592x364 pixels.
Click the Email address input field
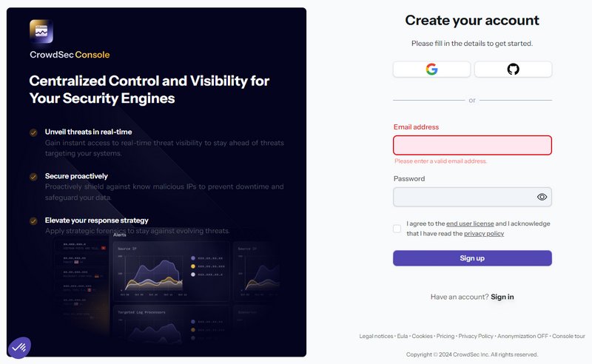(472, 145)
